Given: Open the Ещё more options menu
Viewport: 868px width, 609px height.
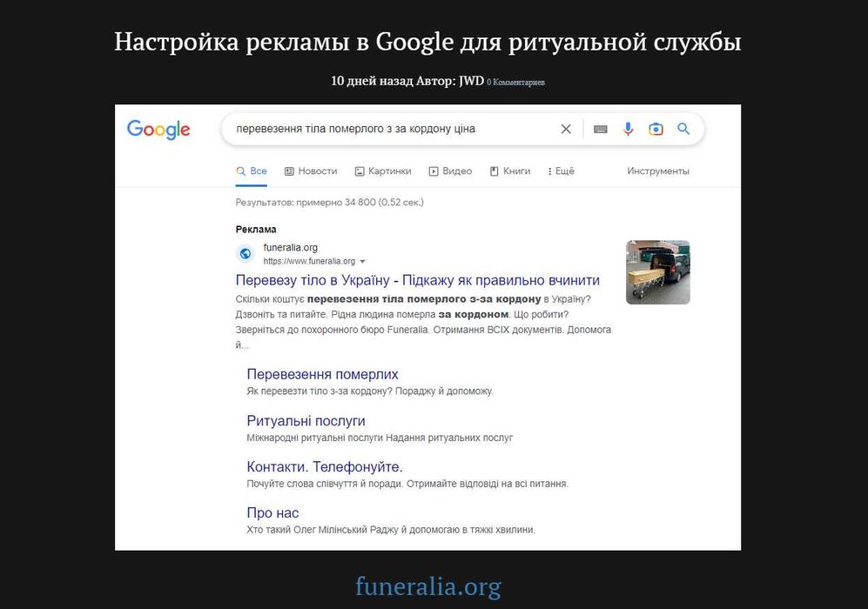Looking at the screenshot, I should pyautogui.click(x=561, y=171).
